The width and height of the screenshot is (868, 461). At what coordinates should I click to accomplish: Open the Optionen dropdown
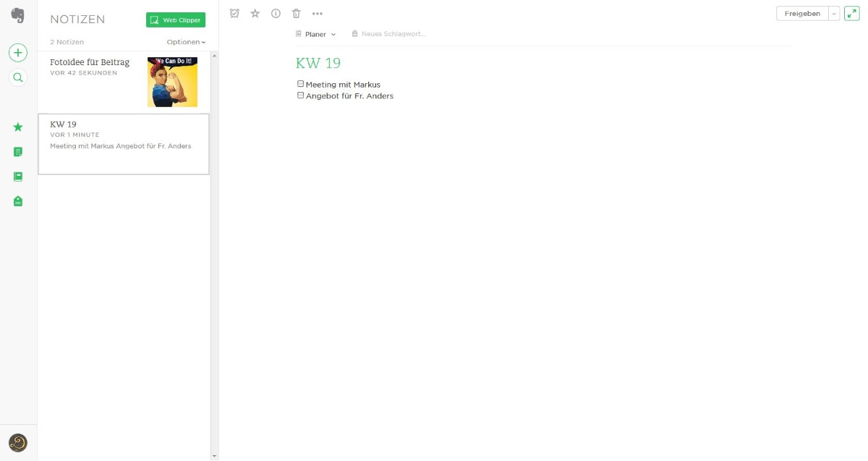click(x=186, y=42)
